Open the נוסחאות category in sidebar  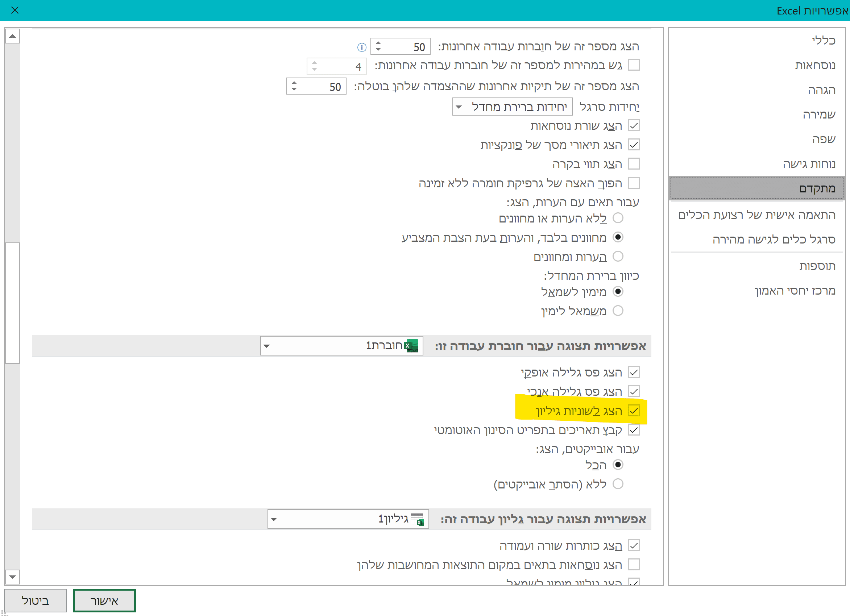pos(815,65)
